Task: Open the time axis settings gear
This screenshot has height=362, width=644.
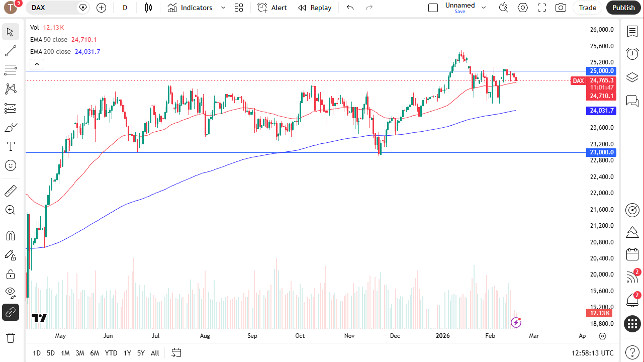Action: tap(602, 336)
